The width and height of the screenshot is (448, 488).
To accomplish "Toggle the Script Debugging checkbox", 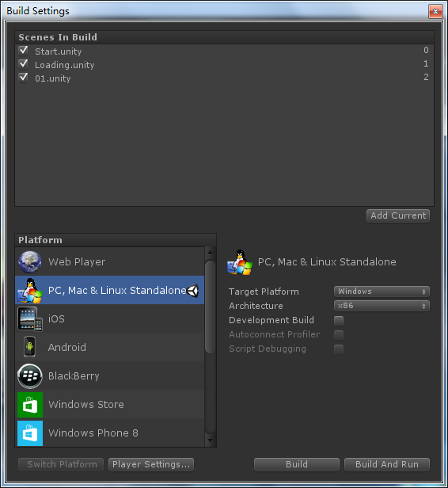I will point(339,349).
